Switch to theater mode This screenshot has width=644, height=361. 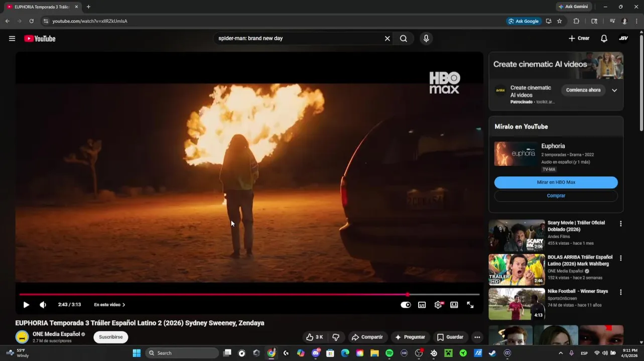pos(454,305)
